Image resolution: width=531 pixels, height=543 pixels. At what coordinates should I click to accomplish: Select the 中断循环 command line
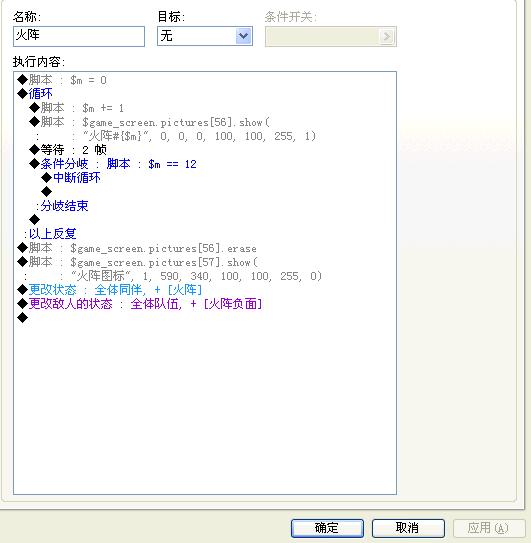tap(71, 178)
